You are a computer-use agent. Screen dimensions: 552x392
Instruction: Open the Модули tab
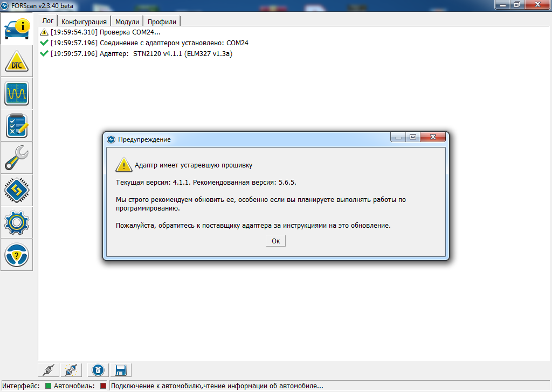click(x=127, y=22)
